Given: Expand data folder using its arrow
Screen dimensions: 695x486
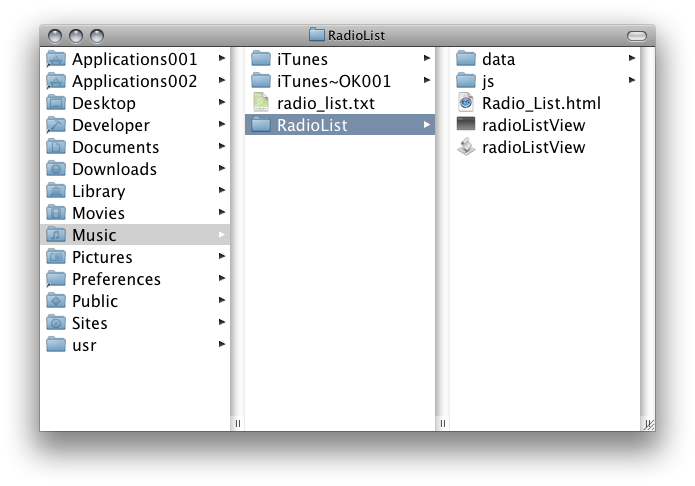Looking at the screenshot, I should [x=632, y=58].
